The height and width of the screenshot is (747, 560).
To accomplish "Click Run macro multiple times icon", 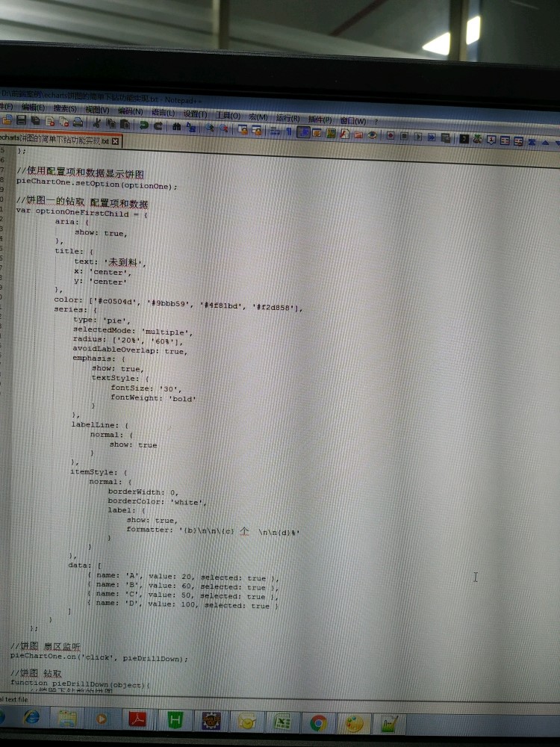I will [432, 137].
